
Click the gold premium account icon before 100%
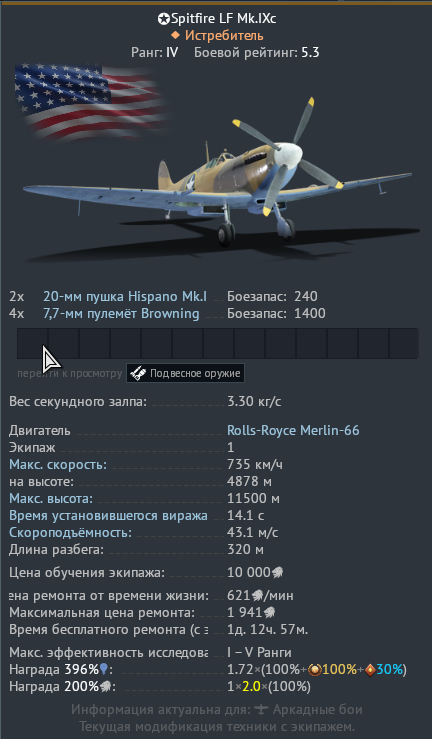click(314, 670)
